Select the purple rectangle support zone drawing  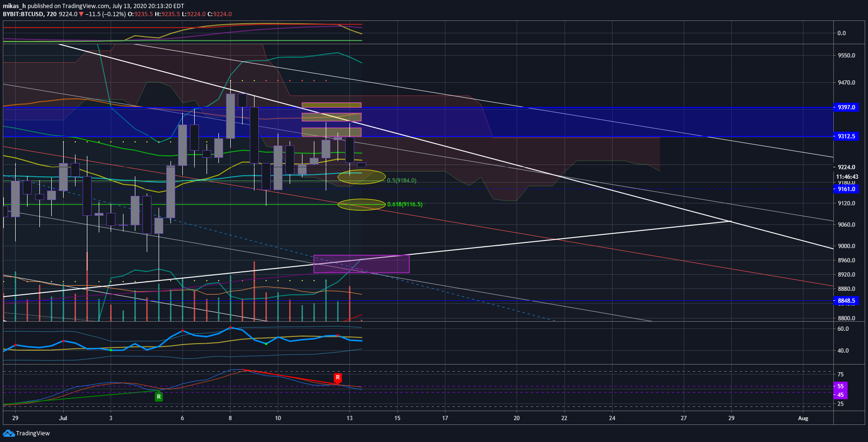361,264
